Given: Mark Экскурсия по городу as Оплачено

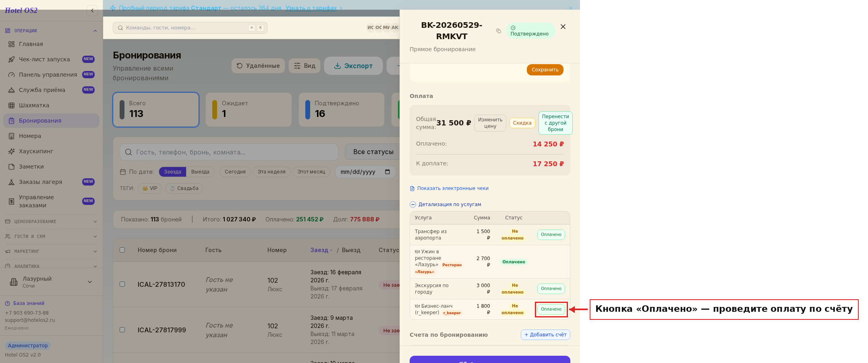Looking at the screenshot, I should [x=551, y=289].
